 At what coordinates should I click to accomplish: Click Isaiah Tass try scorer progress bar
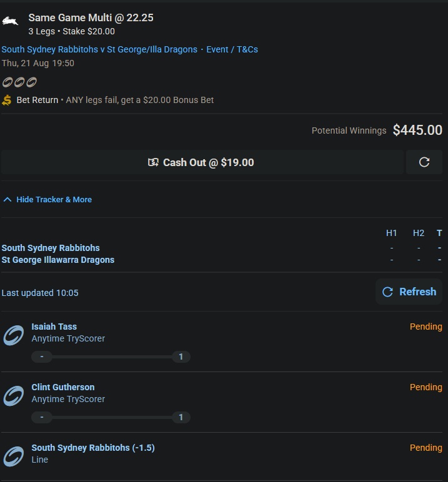point(111,357)
